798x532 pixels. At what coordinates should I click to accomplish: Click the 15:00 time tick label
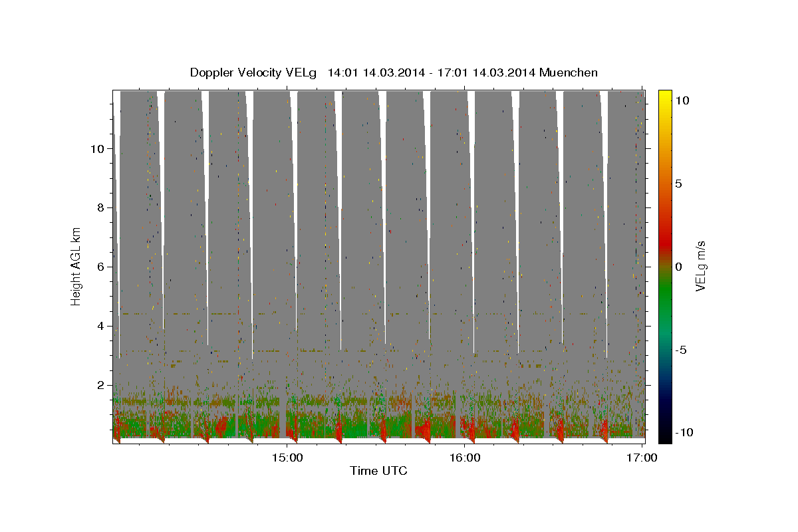(287, 458)
